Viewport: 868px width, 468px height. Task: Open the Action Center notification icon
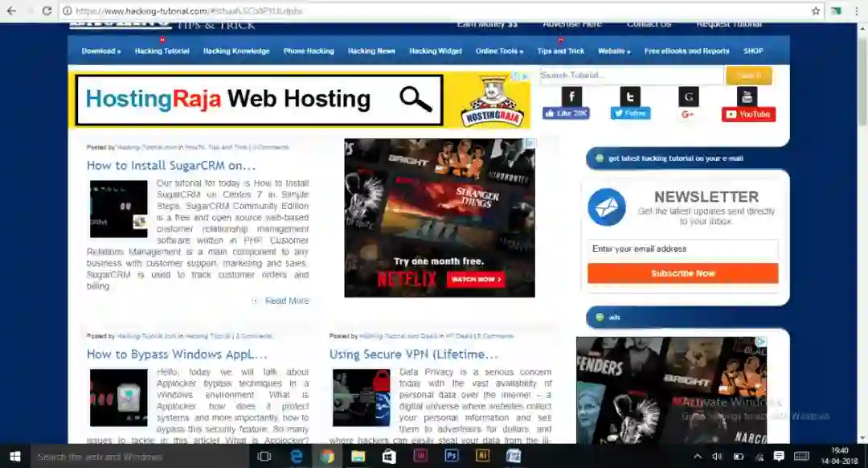[x=779, y=457]
